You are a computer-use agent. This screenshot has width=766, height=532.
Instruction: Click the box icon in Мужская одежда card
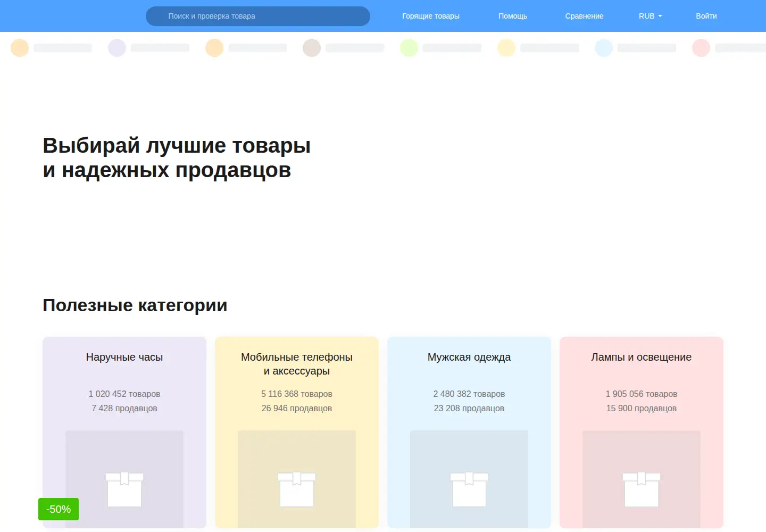pyautogui.click(x=469, y=489)
